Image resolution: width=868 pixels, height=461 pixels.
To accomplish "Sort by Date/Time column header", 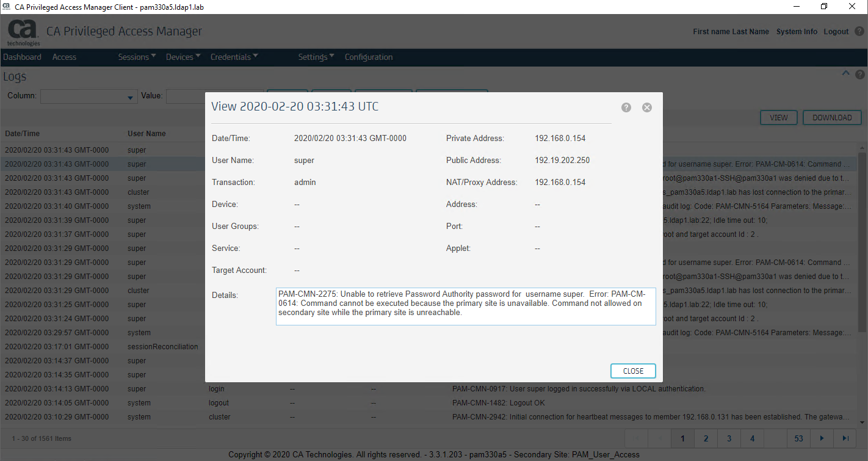I will pos(22,134).
